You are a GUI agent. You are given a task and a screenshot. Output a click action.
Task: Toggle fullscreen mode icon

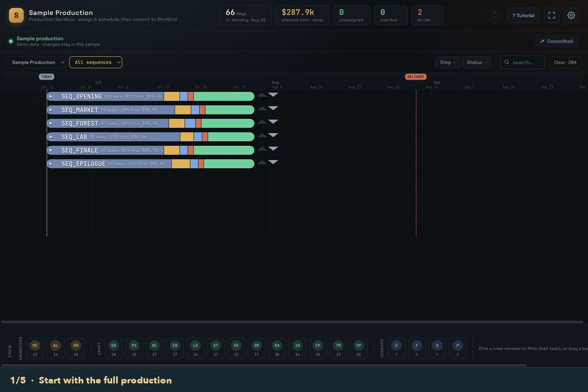click(x=552, y=16)
